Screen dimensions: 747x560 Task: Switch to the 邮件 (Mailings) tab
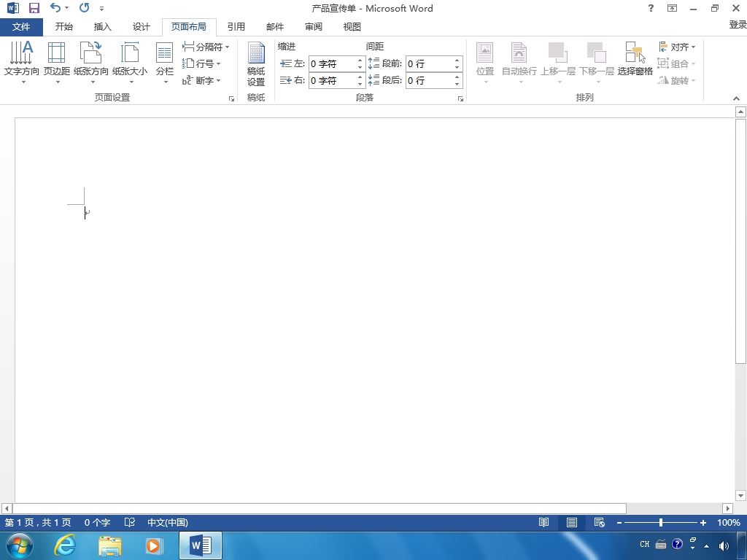275,27
